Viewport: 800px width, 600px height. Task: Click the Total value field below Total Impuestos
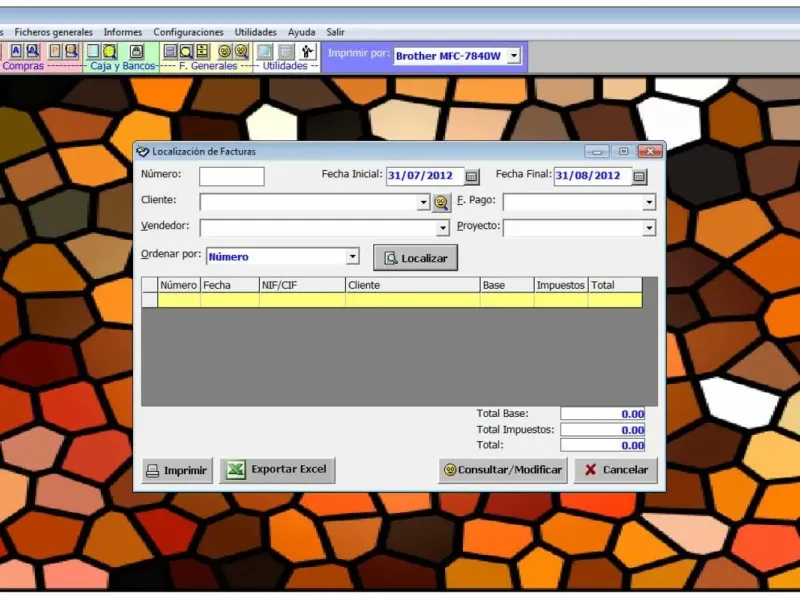(603, 445)
